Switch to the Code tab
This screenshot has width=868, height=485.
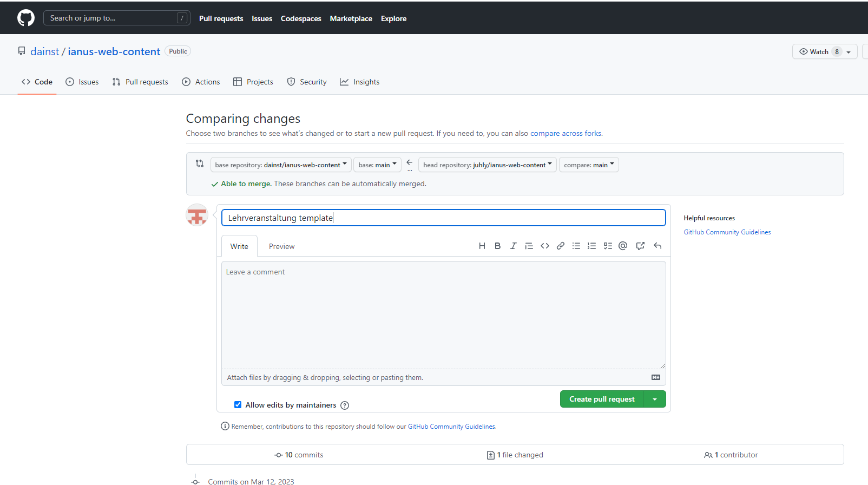(37, 82)
